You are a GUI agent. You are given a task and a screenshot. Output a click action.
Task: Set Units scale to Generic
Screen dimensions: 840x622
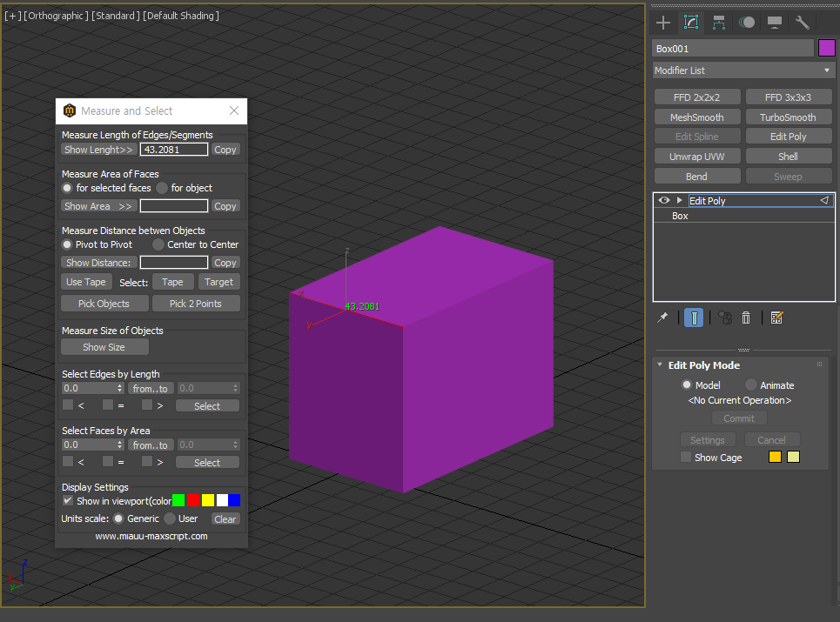(x=118, y=518)
